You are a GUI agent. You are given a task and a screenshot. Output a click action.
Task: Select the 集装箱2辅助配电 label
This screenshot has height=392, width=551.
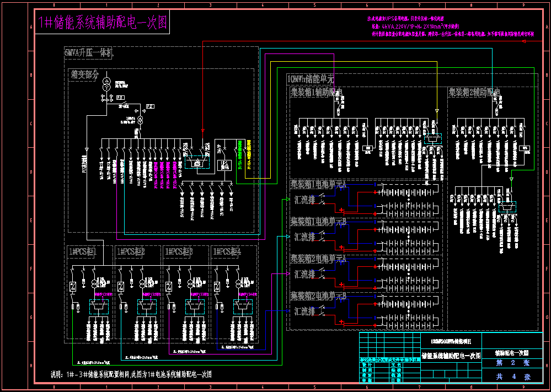(474, 92)
